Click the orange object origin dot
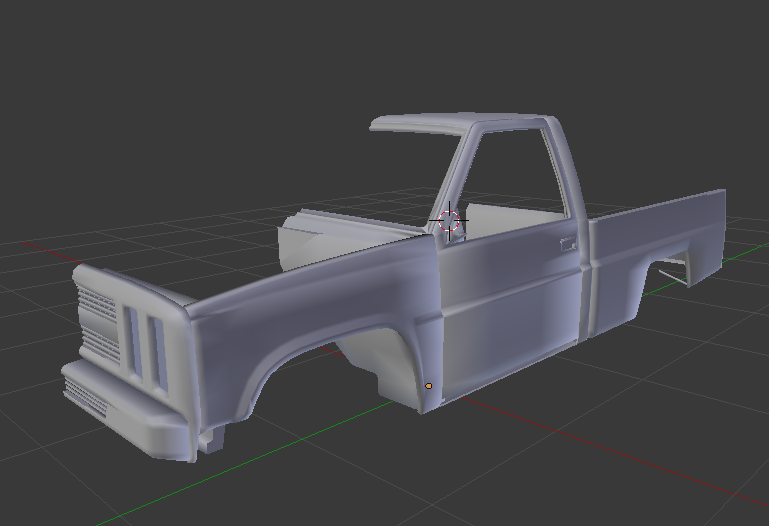Image resolution: width=769 pixels, height=526 pixels. pos(429,386)
